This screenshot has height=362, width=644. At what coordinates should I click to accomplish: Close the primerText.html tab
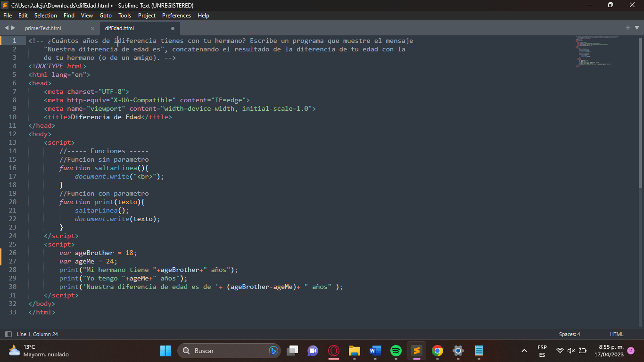(x=92, y=28)
